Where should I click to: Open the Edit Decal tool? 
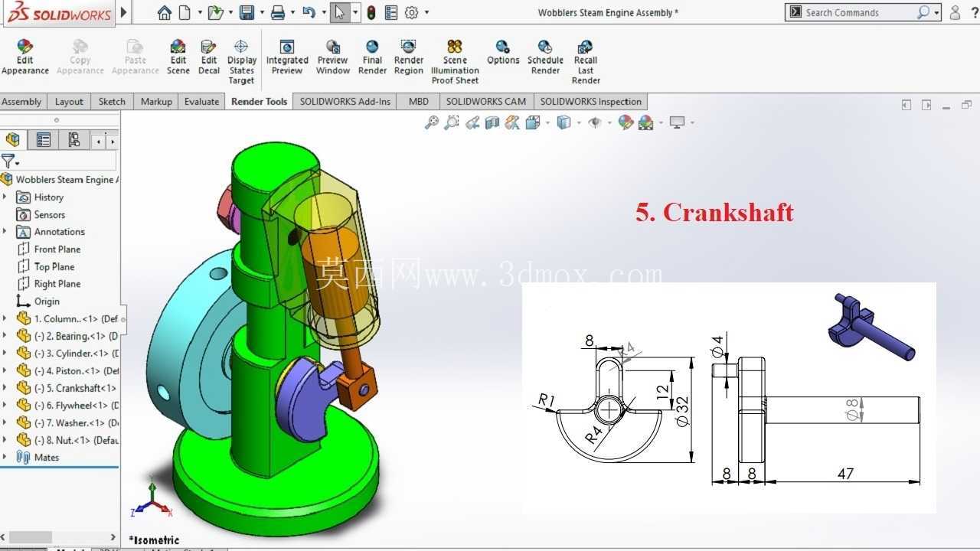[209, 57]
